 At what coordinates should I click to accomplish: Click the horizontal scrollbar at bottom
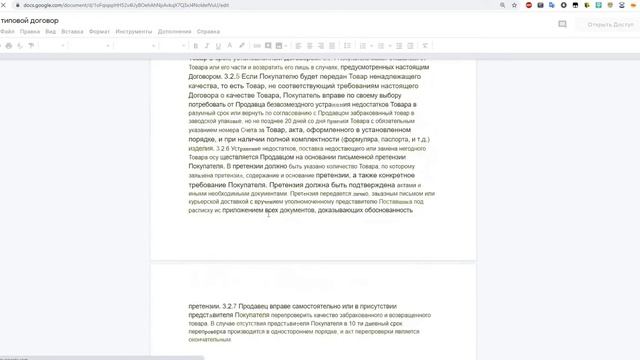(x=102, y=358)
